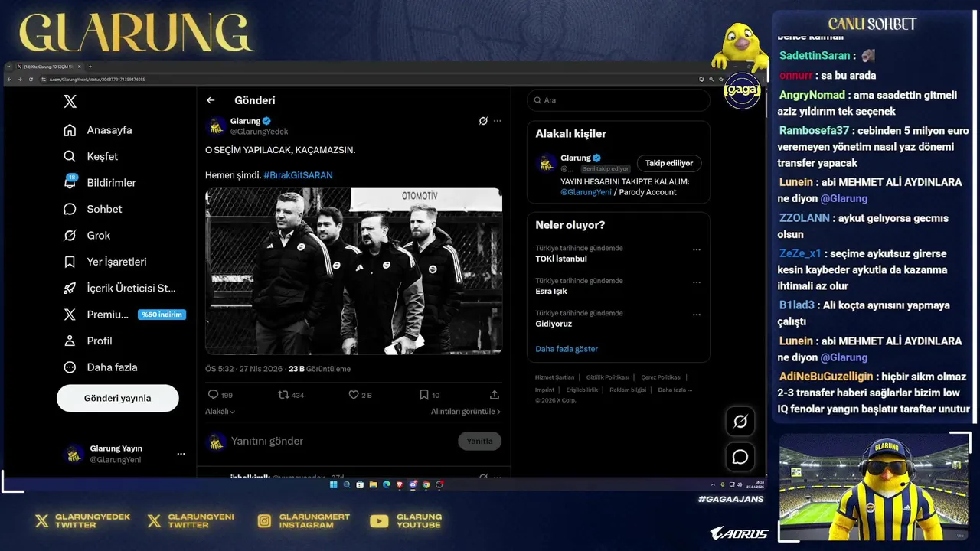Open Çerez Politikası footer link

click(661, 377)
